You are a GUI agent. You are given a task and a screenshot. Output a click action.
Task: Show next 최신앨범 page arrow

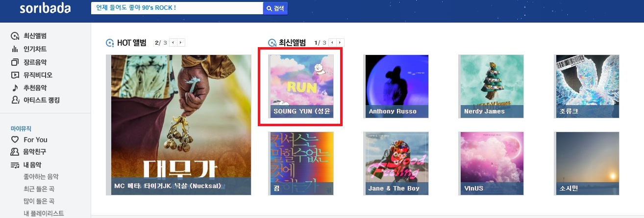pos(340,43)
